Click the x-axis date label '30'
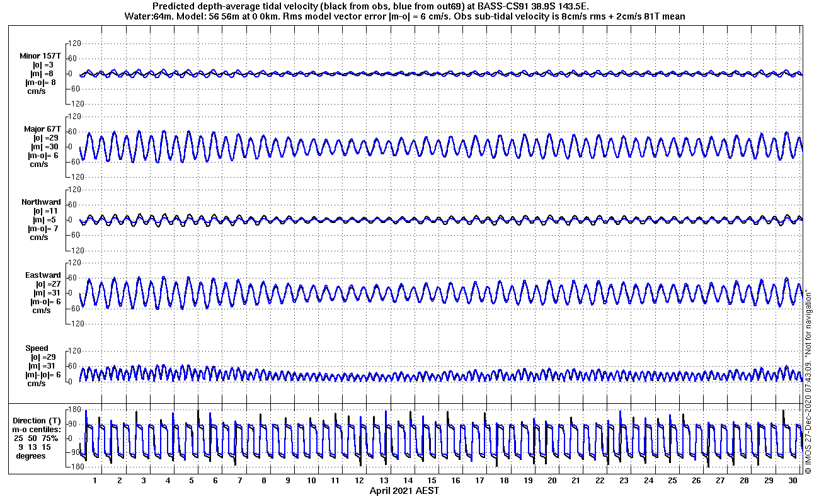The width and height of the screenshot is (819, 504). point(793,481)
